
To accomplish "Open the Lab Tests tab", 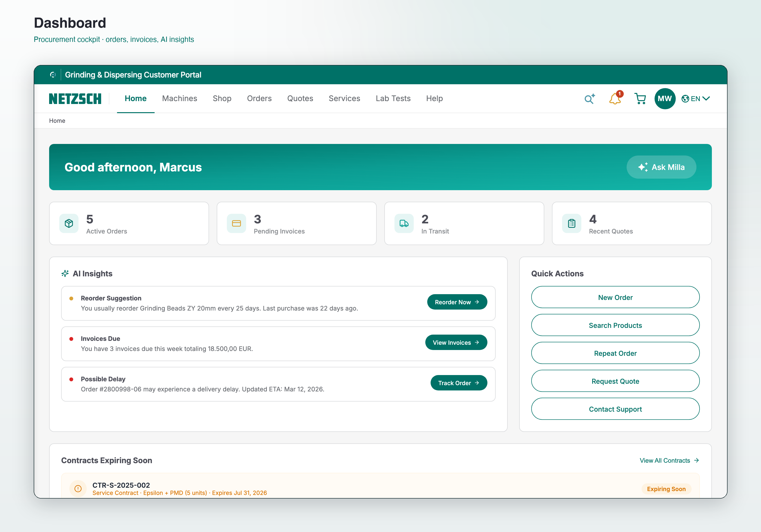I will pyautogui.click(x=393, y=99).
